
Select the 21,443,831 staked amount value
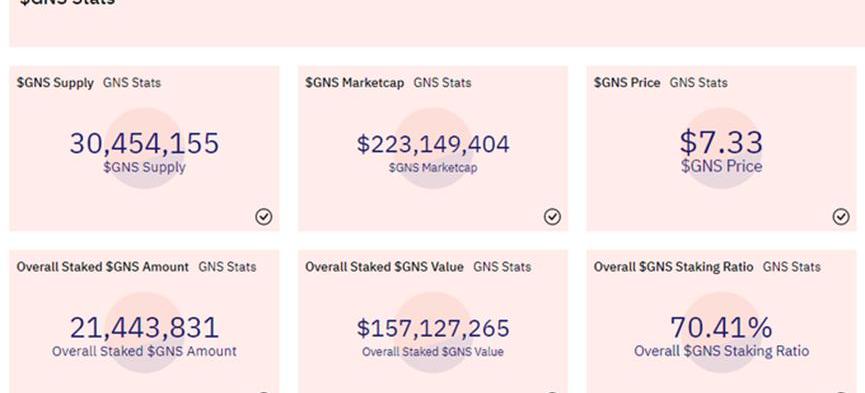pos(145,328)
